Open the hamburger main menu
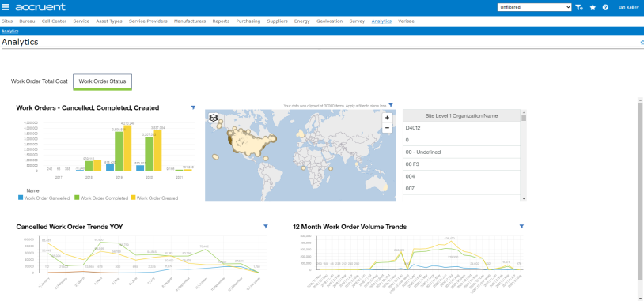Image resolution: width=644 pixels, height=301 pixels. coord(6,7)
